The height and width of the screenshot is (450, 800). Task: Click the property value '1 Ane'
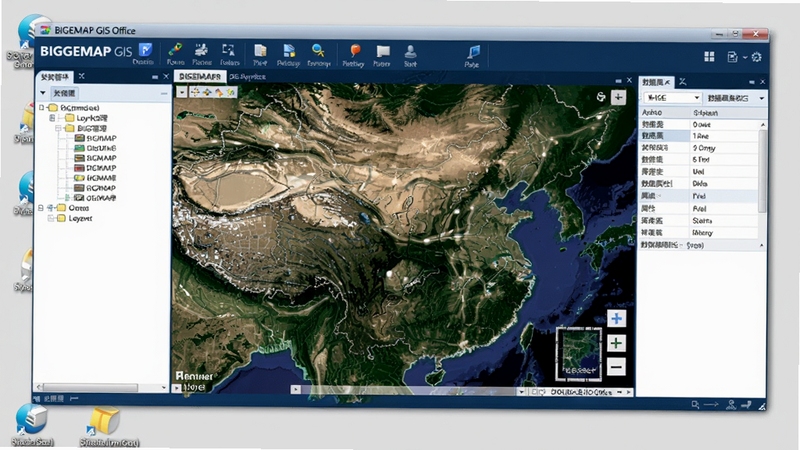click(x=701, y=136)
